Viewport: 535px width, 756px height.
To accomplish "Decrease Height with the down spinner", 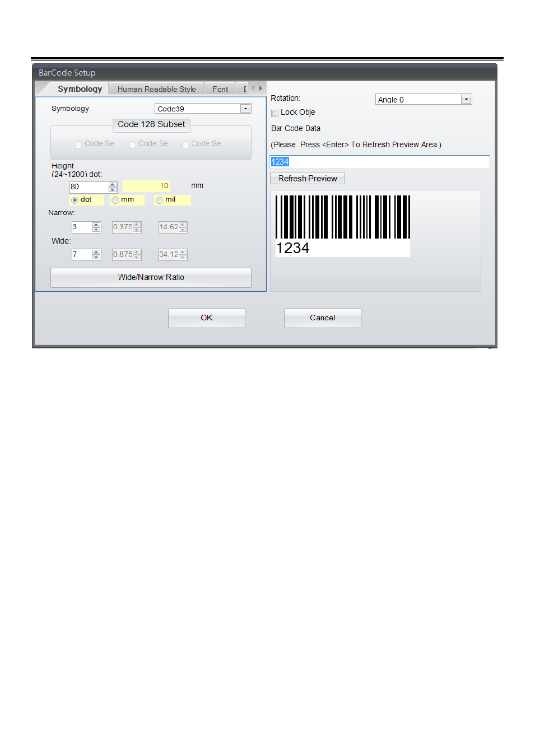I will [x=113, y=190].
